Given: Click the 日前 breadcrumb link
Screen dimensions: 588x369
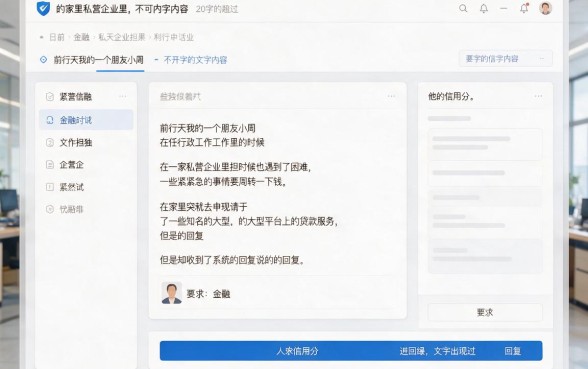Looking at the screenshot, I should pyautogui.click(x=57, y=37).
